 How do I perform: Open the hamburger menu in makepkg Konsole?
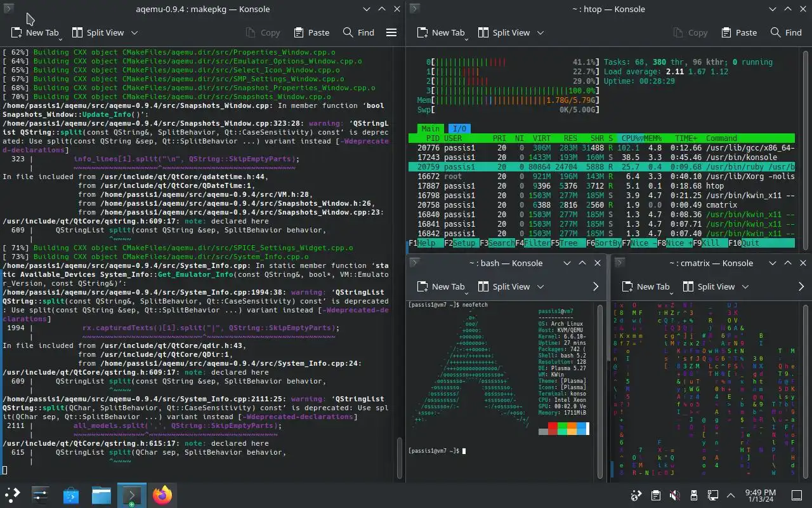tap(391, 32)
